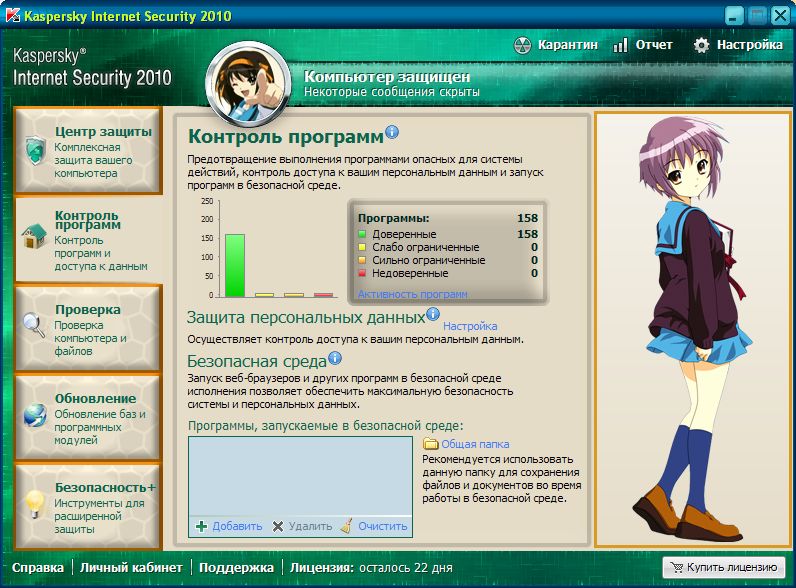Click the Недоверенные label in the legend
The height and width of the screenshot is (588, 796).
(x=410, y=273)
